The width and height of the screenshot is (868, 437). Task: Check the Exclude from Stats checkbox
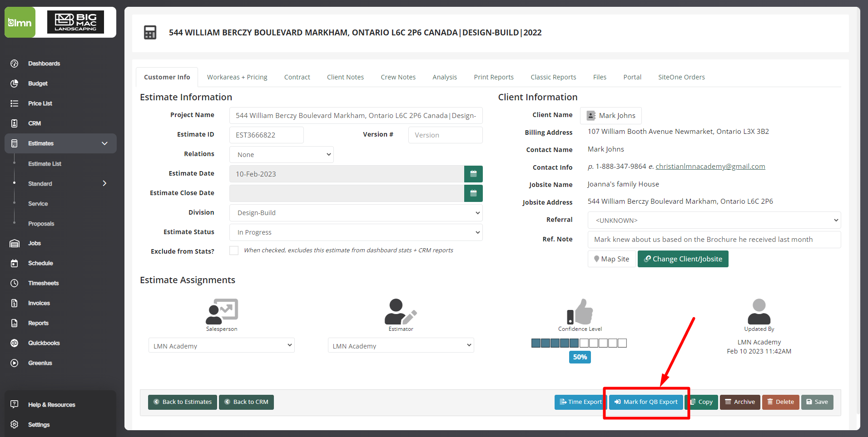pyautogui.click(x=234, y=250)
